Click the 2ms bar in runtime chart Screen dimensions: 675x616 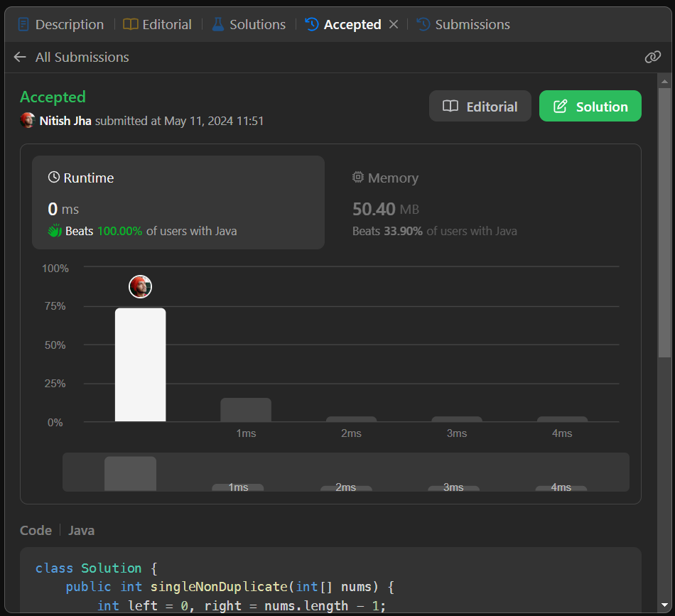[x=351, y=419]
